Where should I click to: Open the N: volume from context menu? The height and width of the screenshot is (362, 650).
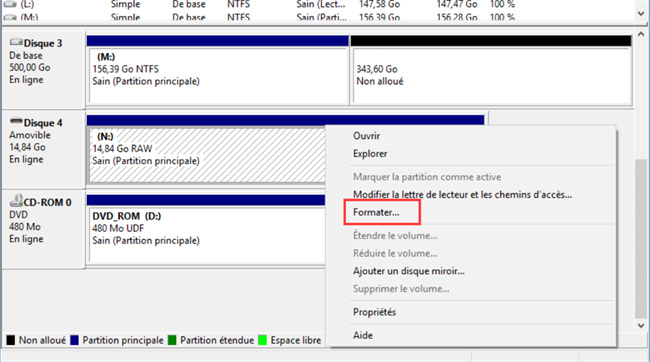(366, 136)
